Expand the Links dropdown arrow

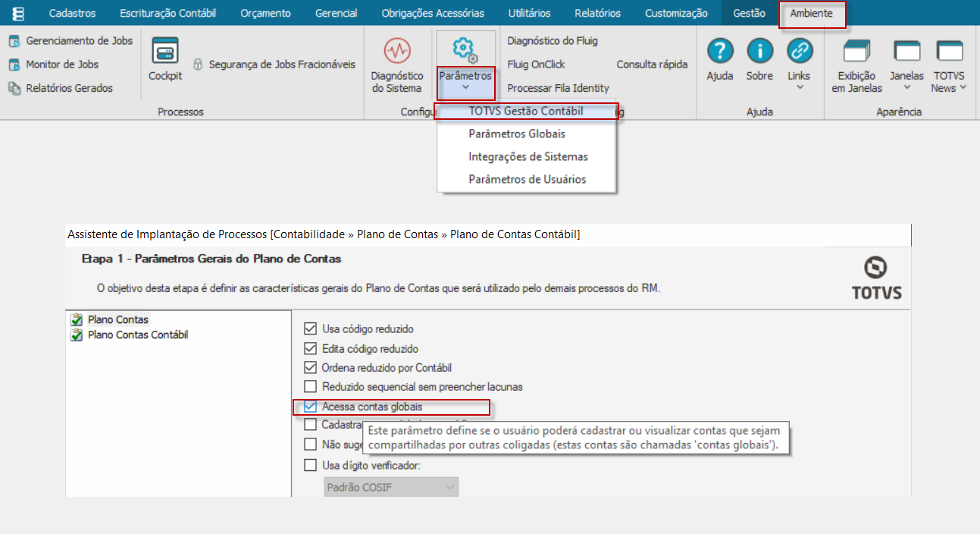coord(799,88)
